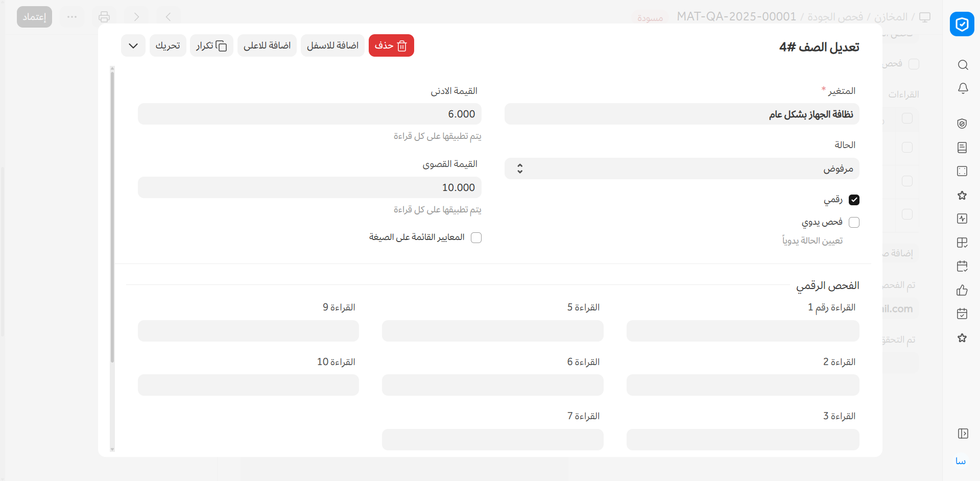Open the three-dots more options menu
This screenshot has height=481, width=980.
tap(72, 17)
